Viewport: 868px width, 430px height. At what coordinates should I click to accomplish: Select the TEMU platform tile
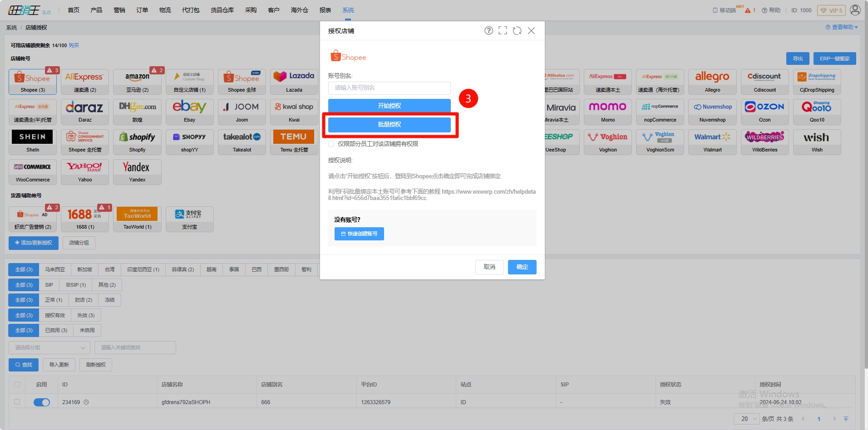(x=294, y=142)
